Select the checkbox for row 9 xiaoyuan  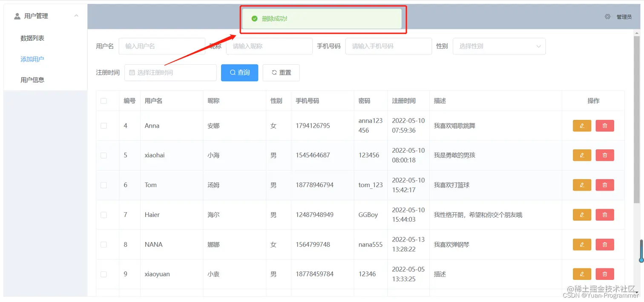coord(103,274)
